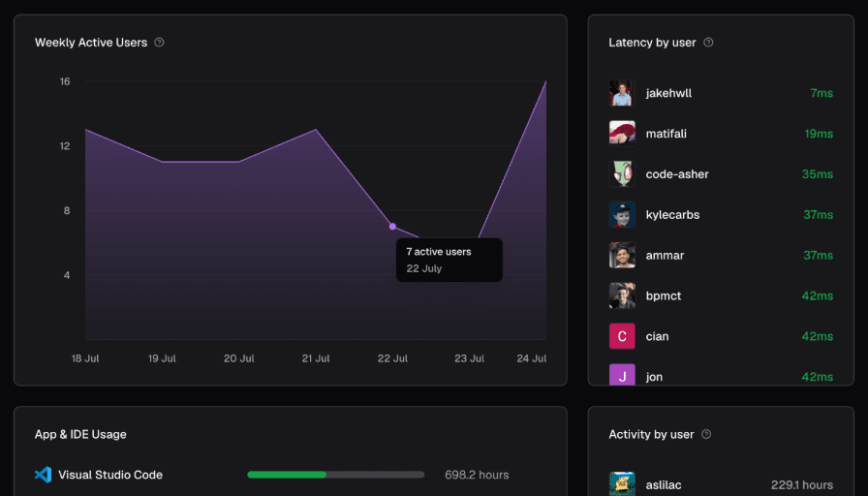This screenshot has width=868, height=496.
Task: Click the 229.1 hours value
Action: pos(802,485)
